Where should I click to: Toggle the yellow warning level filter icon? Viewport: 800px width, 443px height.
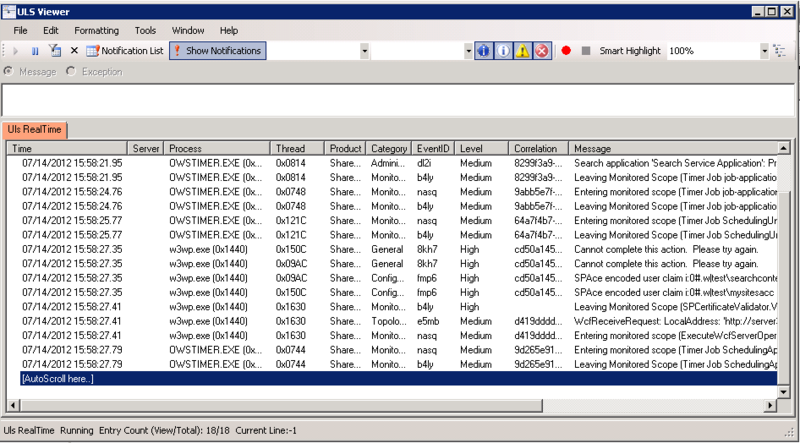(x=523, y=51)
